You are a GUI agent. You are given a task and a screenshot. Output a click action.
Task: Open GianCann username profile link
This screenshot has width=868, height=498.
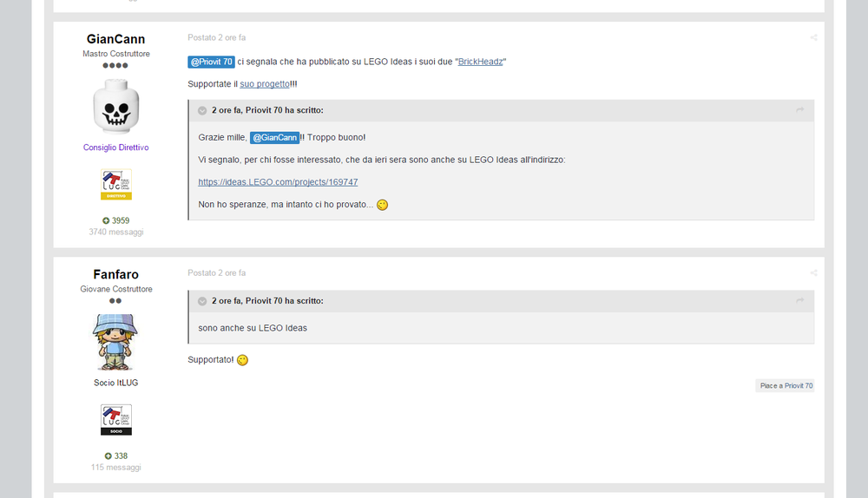[x=115, y=39]
